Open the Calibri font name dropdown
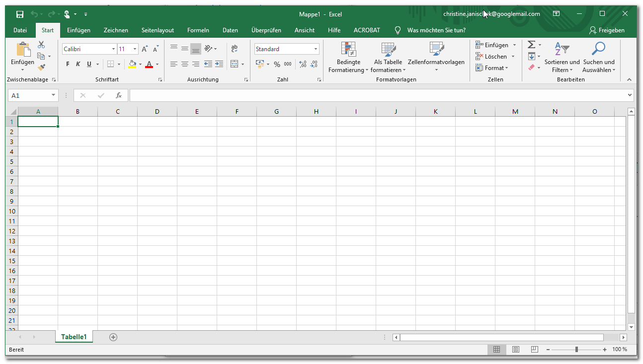The image size is (643, 364). click(x=113, y=49)
